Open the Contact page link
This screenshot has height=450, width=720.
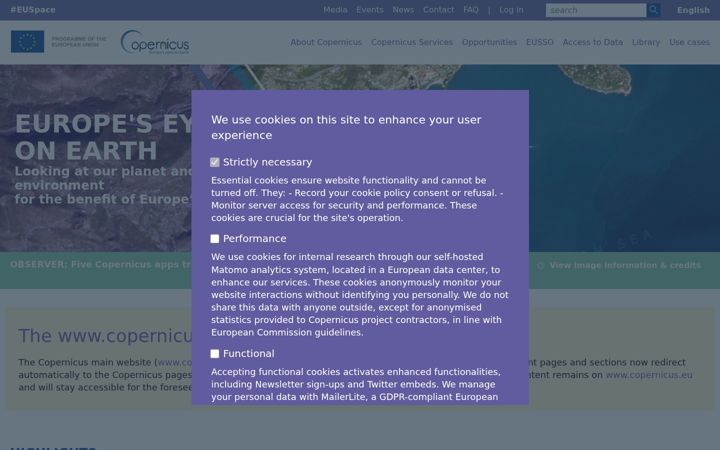(x=439, y=10)
